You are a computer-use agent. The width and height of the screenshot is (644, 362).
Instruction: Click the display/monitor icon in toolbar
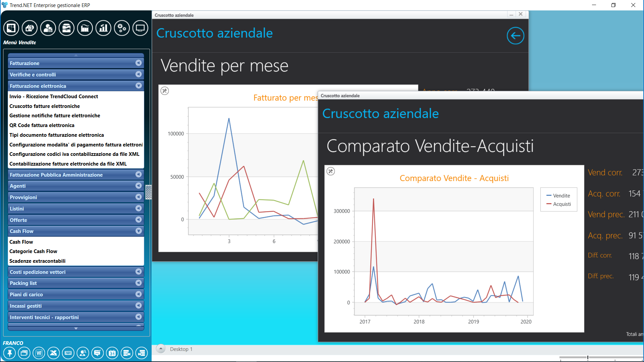[x=140, y=28]
